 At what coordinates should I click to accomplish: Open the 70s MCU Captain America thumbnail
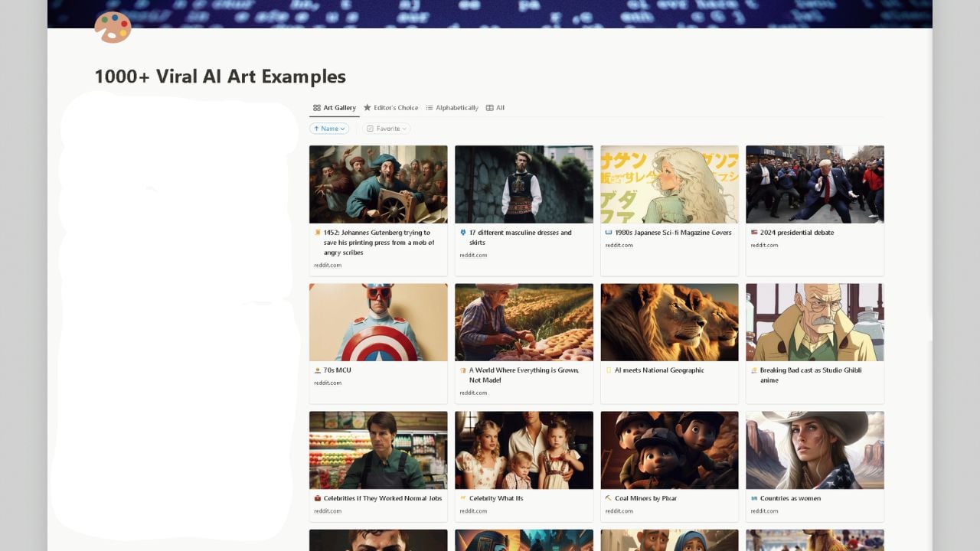pyautogui.click(x=378, y=322)
